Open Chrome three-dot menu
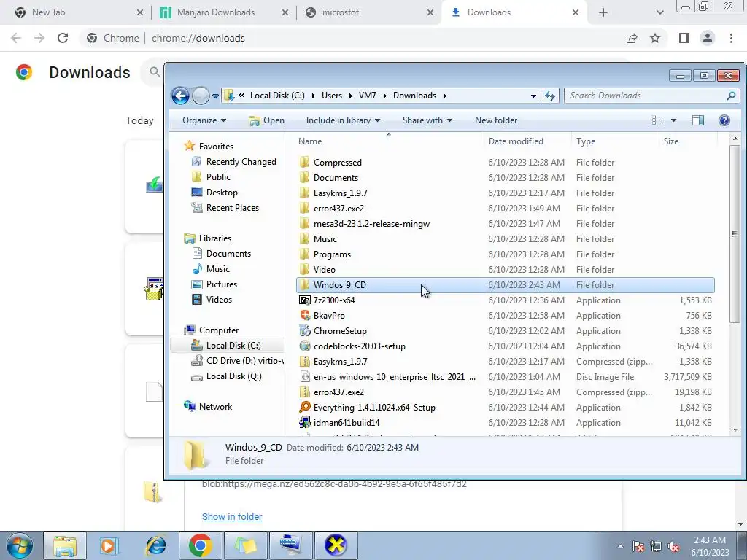 [x=731, y=38]
